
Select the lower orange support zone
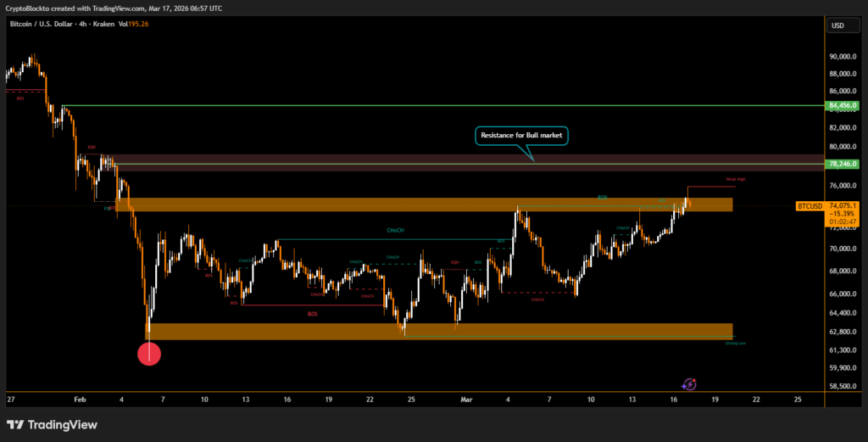click(441, 331)
